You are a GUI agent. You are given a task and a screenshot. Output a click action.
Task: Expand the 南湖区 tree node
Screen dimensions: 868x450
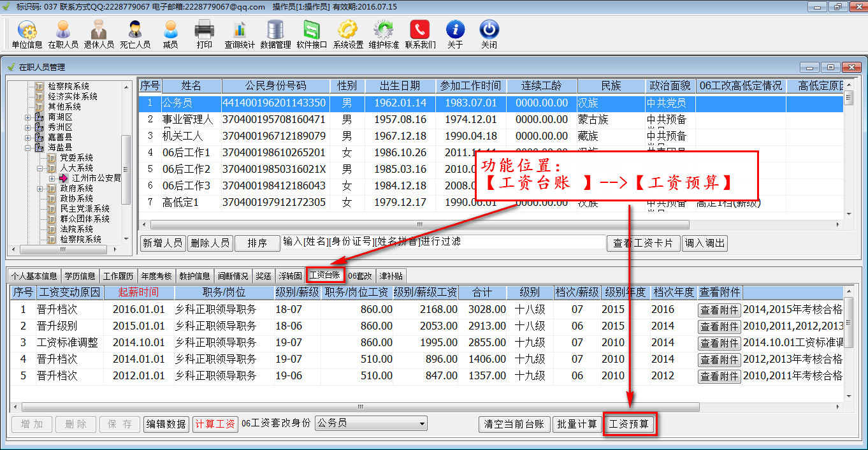coord(28,117)
